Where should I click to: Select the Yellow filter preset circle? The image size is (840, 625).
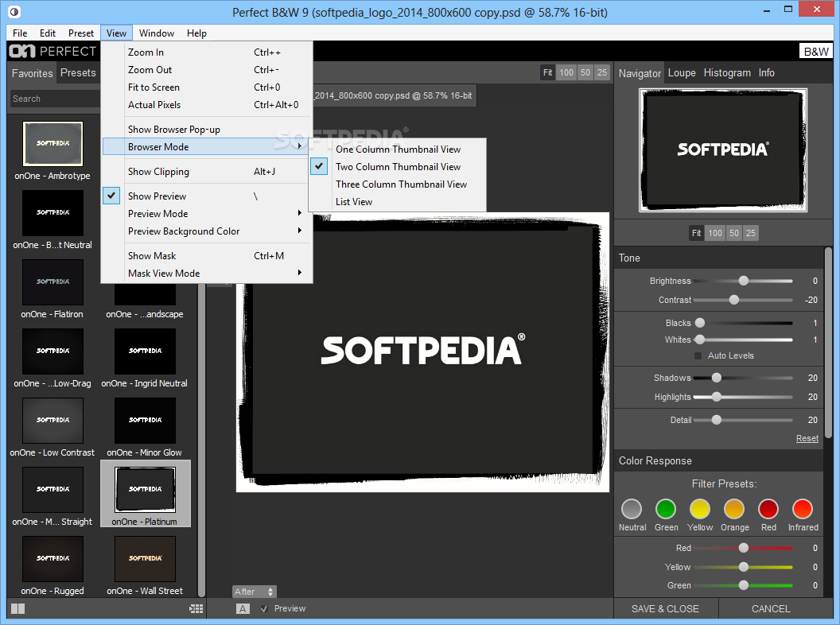700,509
